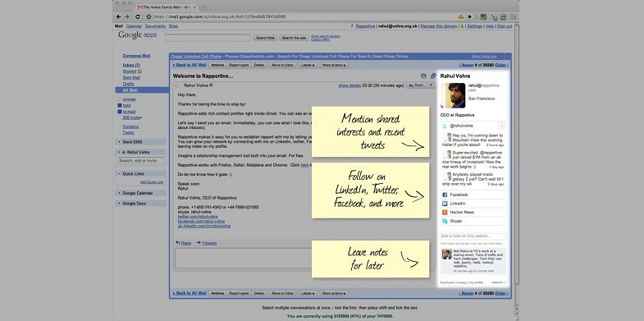
Task: Switch to Calendar in the top navigation
Action: 134,26
